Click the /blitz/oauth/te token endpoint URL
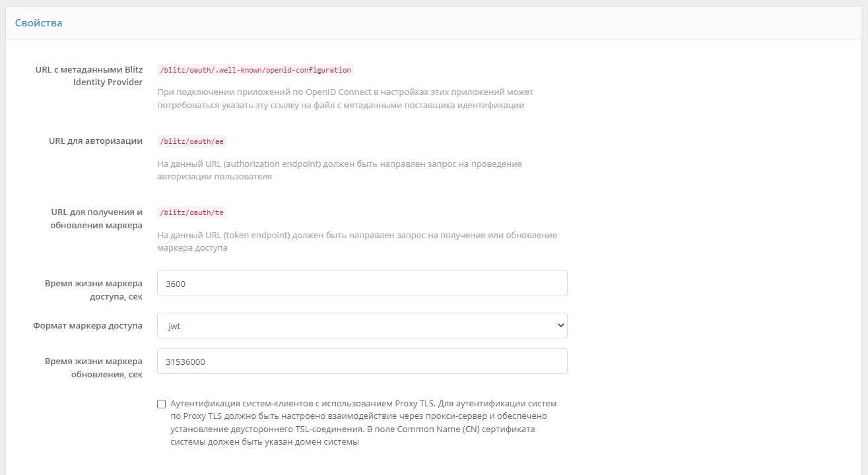Image resolution: width=868 pixels, height=475 pixels. pyautogui.click(x=191, y=212)
